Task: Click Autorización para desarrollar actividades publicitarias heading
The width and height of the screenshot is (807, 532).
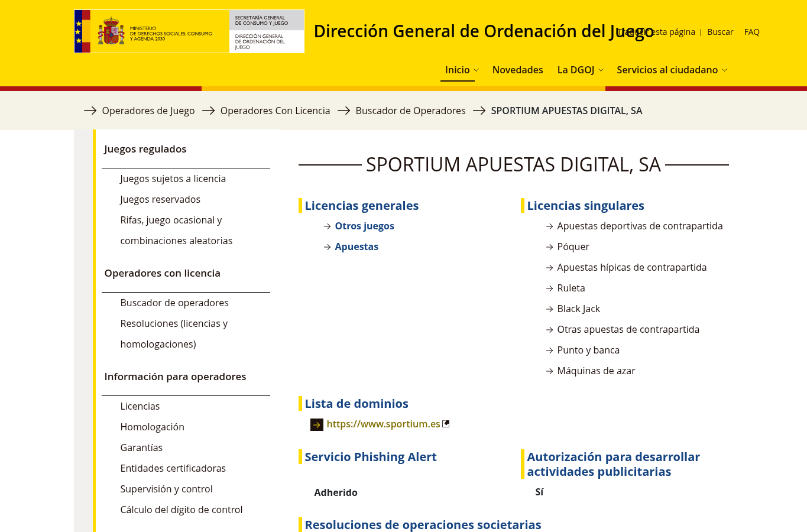Action: 613,464
